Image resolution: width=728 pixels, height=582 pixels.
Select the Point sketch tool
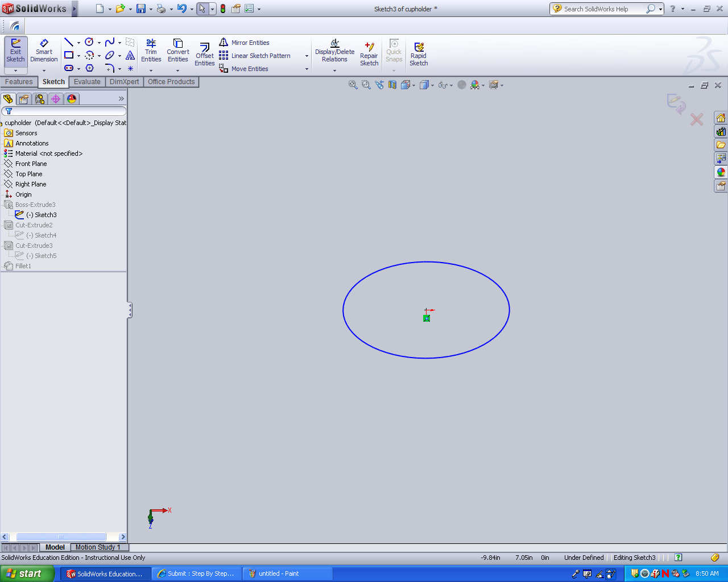(130, 68)
